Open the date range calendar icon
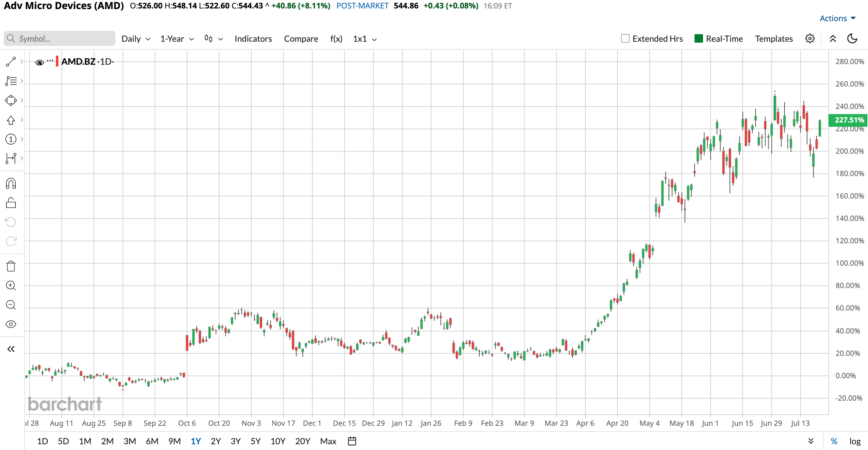 [352, 441]
